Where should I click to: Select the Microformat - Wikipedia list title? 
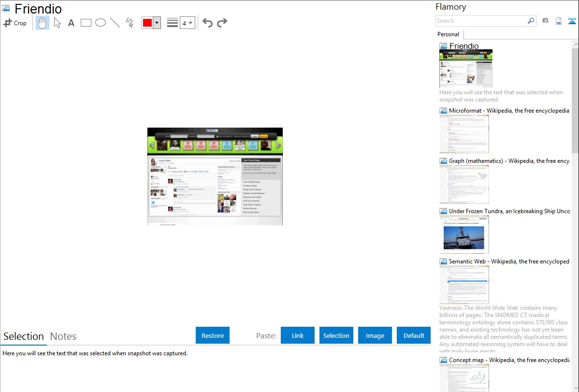(x=509, y=111)
